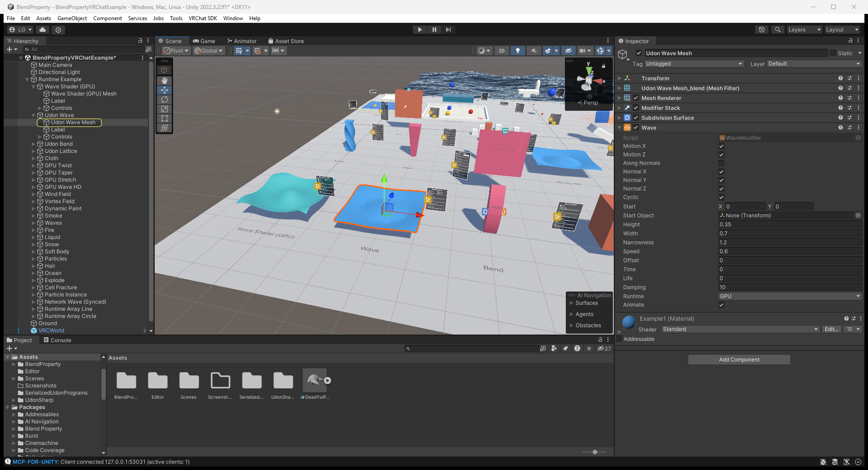868x470 pixels.
Task: Open the cloud services icon
Action: (x=43, y=30)
